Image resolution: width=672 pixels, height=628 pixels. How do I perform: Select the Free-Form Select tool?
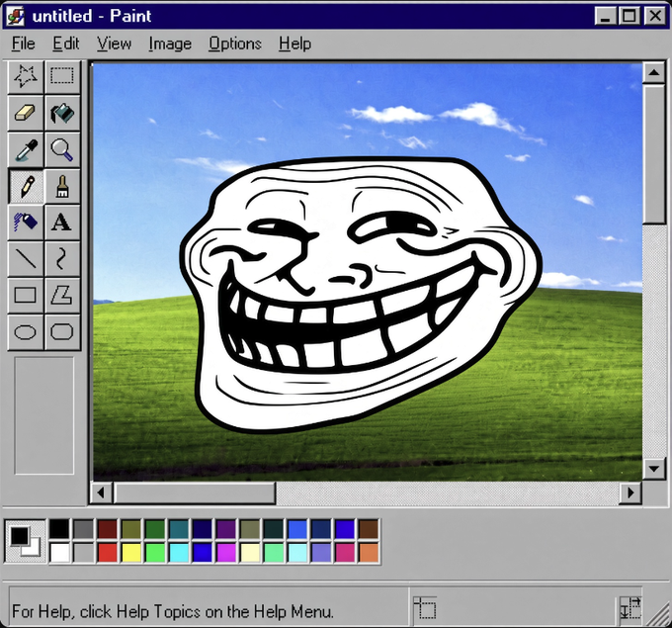click(x=26, y=77)
